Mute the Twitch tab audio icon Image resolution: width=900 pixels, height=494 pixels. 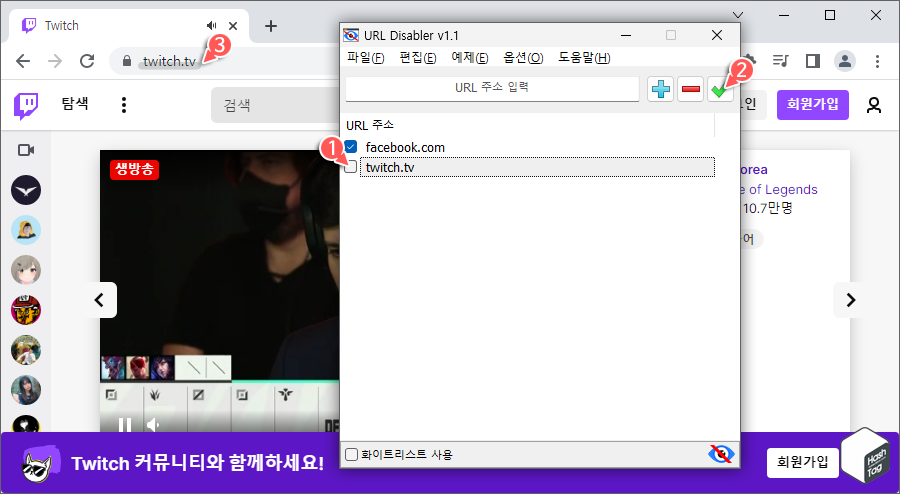pyautogui.click(x=212, y=26)
